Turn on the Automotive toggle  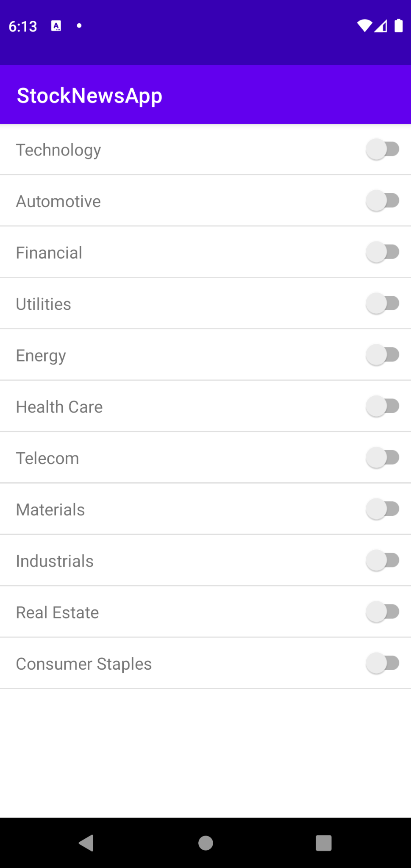(x=383, y=201)
